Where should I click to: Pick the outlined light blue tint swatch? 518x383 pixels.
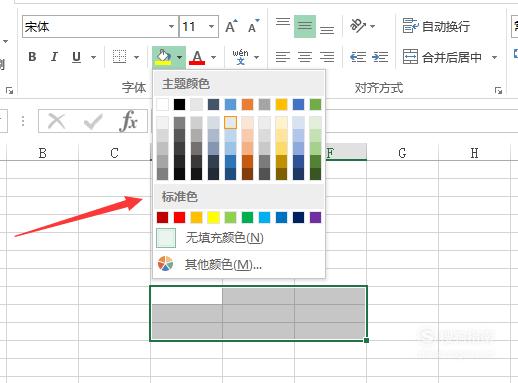[x=230, y=123]
